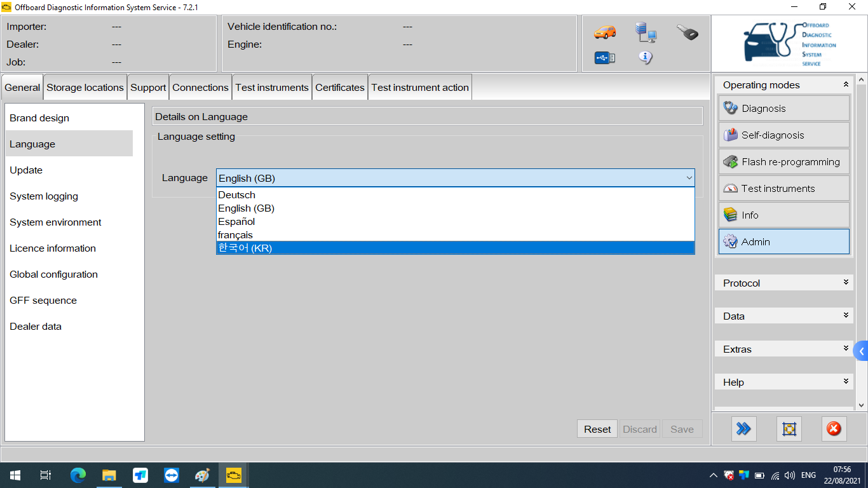Image resolution: width=868 pixels, height=488 pixels.
Task: Expand the Protocol section
Action: coord(783,283)
